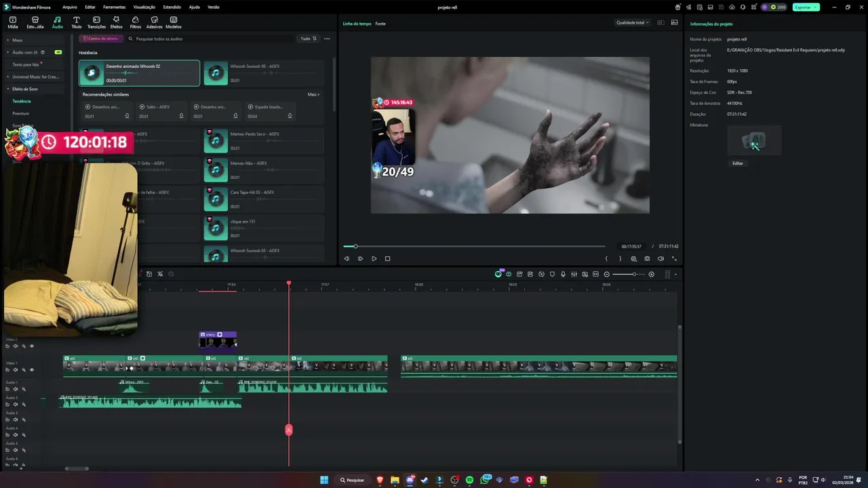Screen dimensions: 868x488
Task: Open the Editar menu
Action: pyautogui.click(x=90, y=7)
